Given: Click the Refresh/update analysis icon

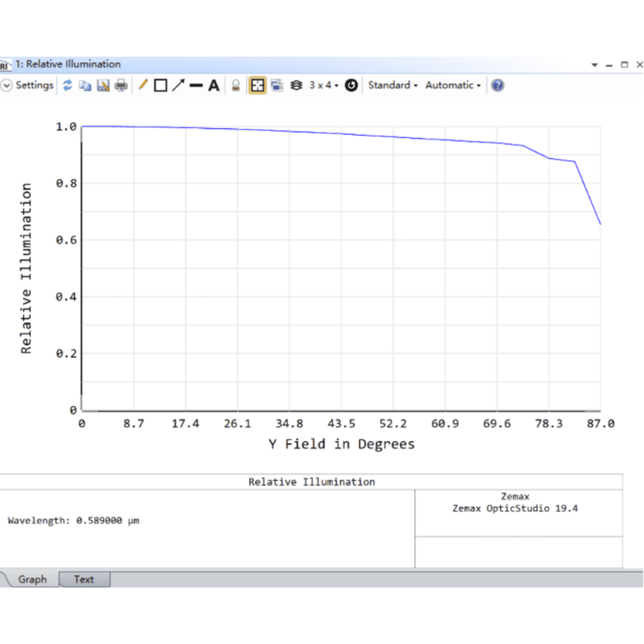Looking at the screenshot, I should coord(68,85).
